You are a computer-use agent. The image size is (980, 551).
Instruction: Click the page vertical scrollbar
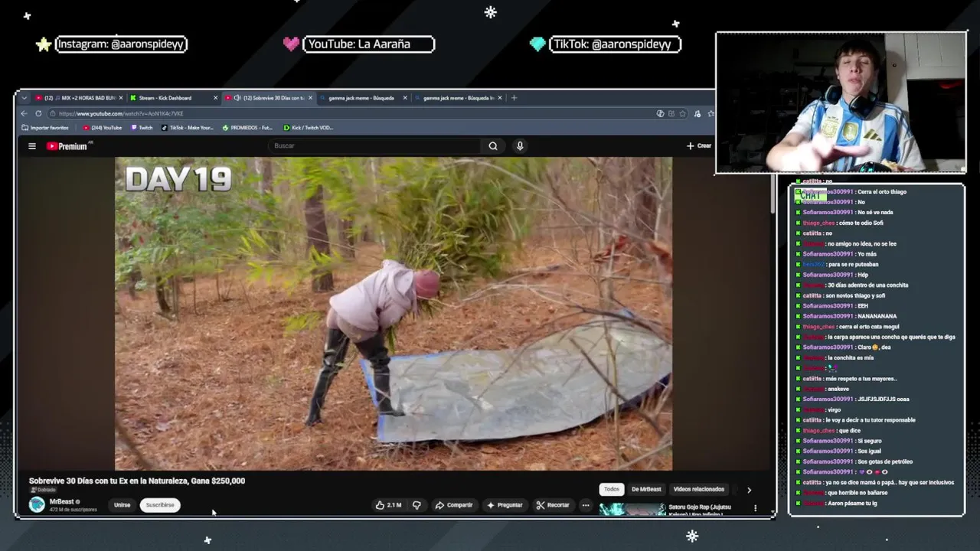pos(772,193)
